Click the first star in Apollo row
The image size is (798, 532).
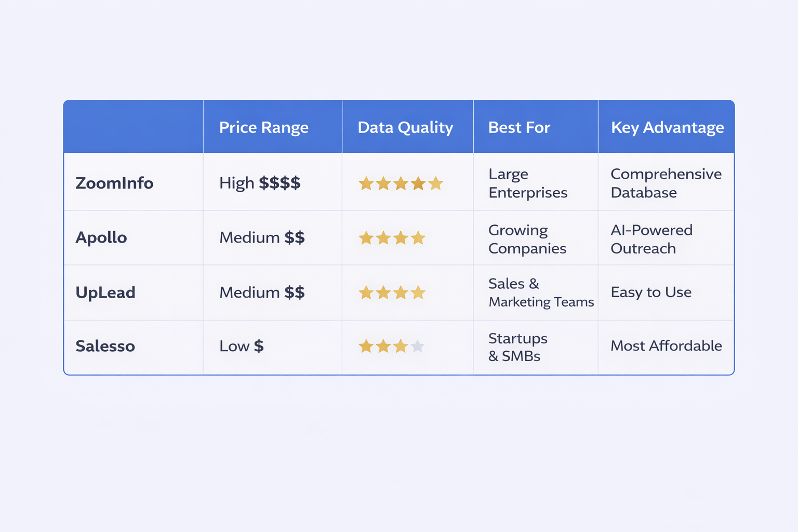[366, 238]
